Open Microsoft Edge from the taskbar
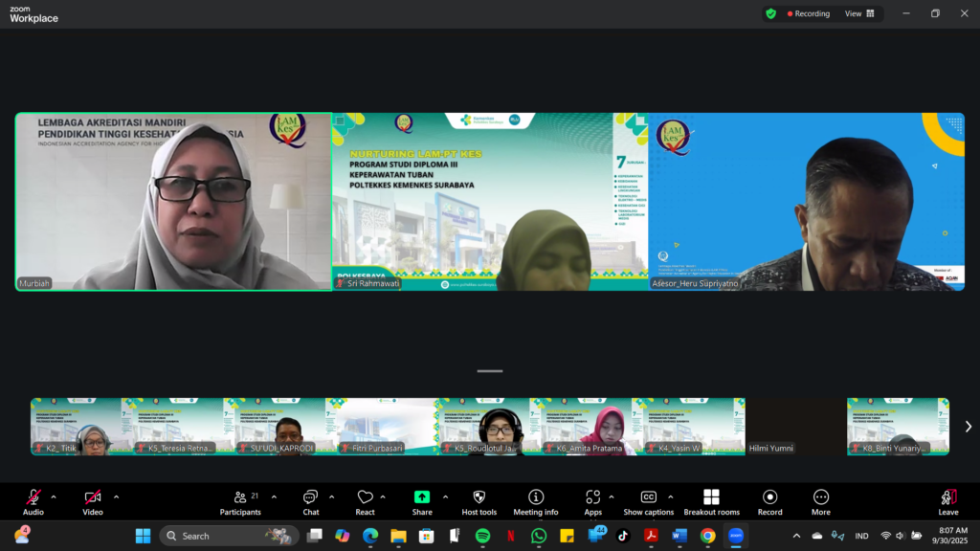980x551 pixels. (x=370, y=536)
